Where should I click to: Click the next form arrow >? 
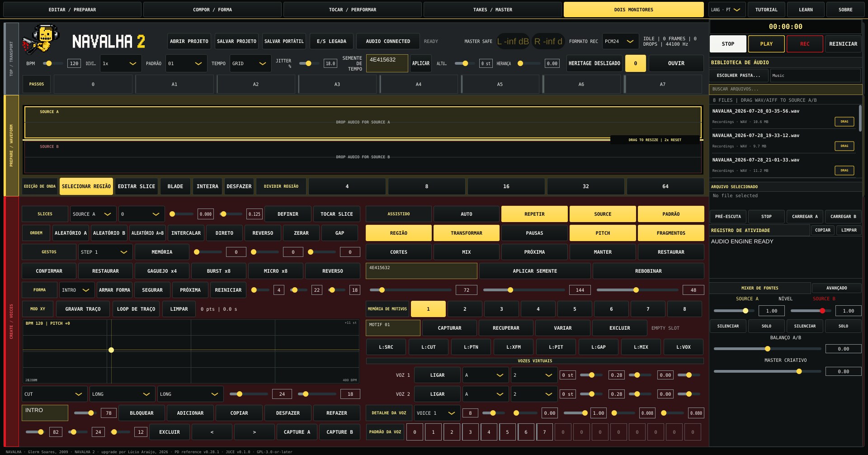(x=255, y=432)
